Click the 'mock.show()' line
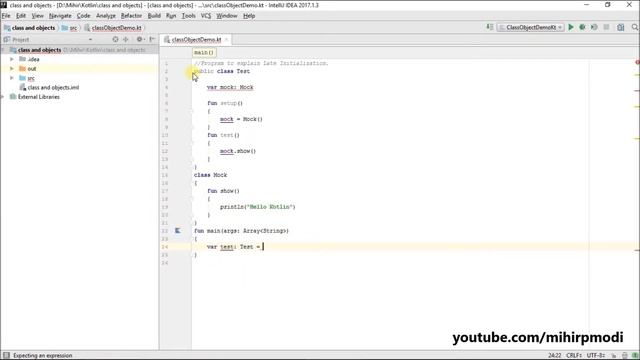This screenshot has width=640, height=360. click(x=238, y=151)
